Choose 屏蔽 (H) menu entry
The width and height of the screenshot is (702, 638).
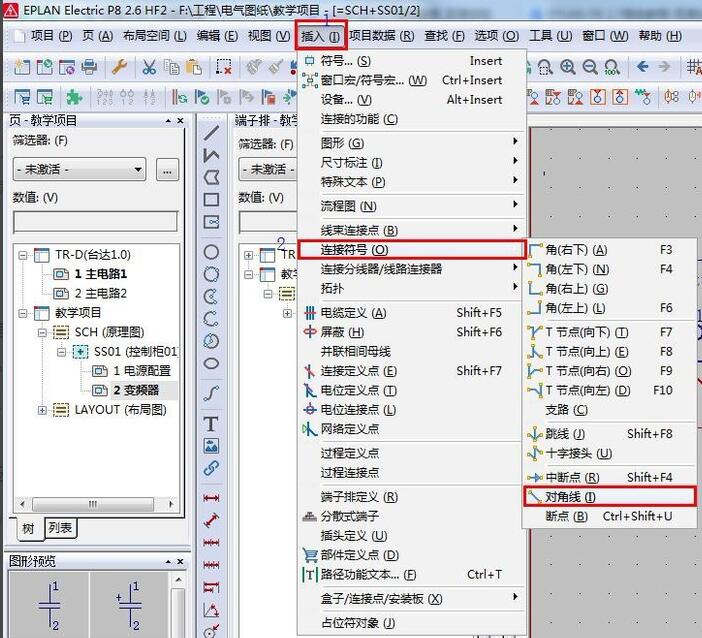(411, 332)
